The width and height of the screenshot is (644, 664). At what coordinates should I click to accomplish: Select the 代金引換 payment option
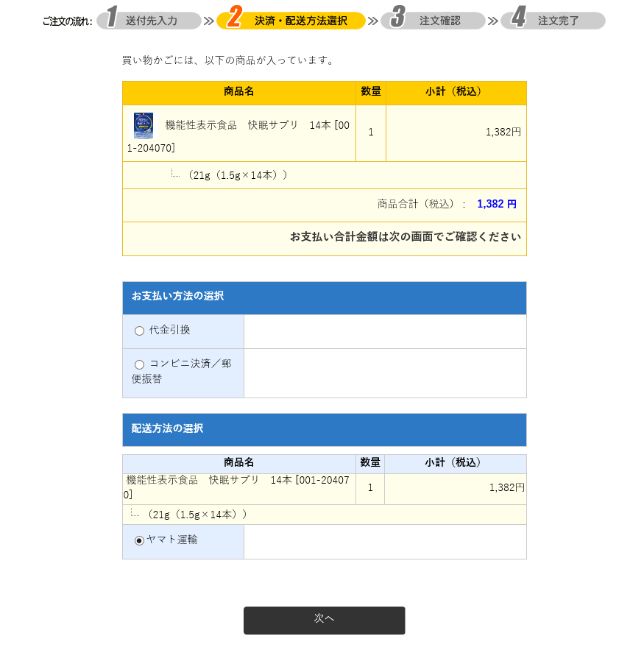(139, 331)
